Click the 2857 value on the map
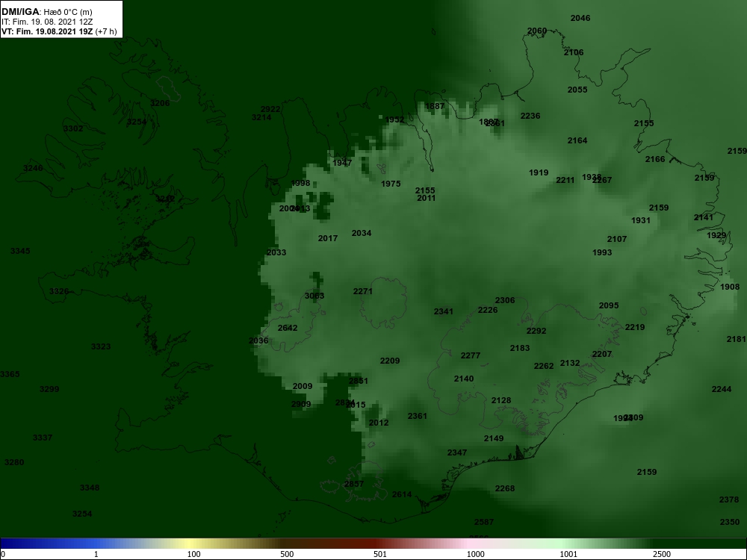Viewport: 747px width, 560px height. 354,484
